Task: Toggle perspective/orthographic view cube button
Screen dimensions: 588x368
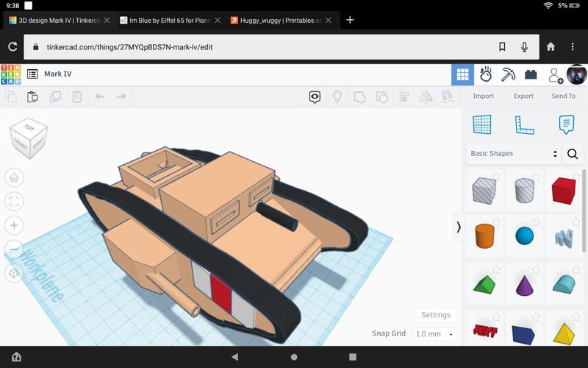Action: click(14, 273)
